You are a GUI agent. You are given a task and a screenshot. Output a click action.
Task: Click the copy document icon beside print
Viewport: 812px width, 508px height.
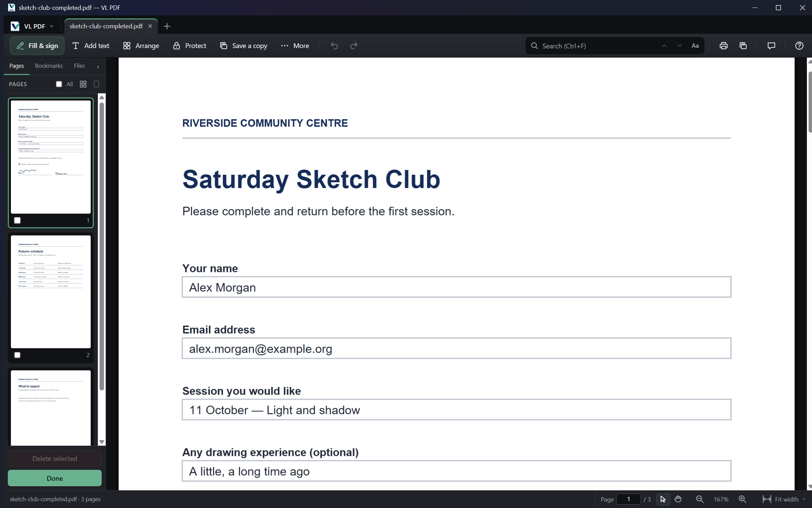click(743, 46)
